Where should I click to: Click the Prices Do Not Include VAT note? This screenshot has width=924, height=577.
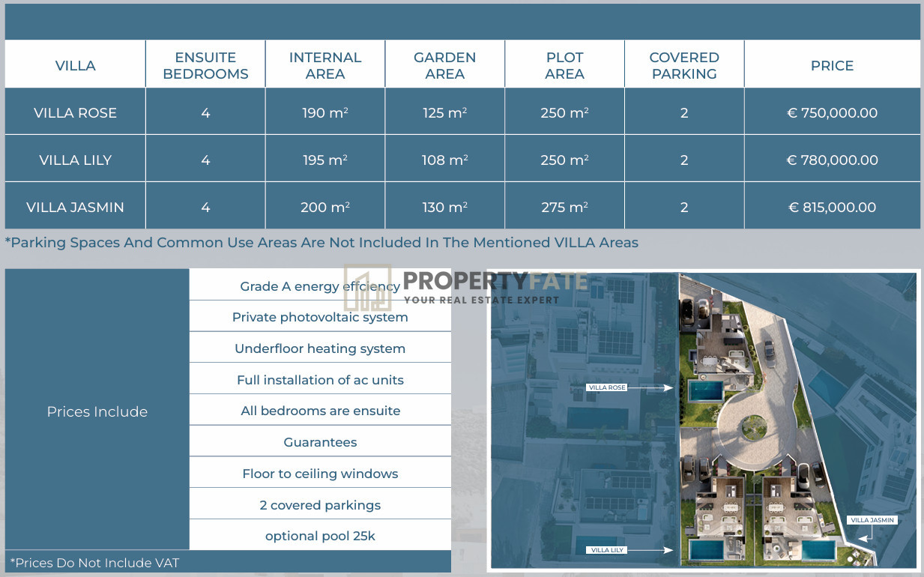pyautogui.click(x=95, y=562)
